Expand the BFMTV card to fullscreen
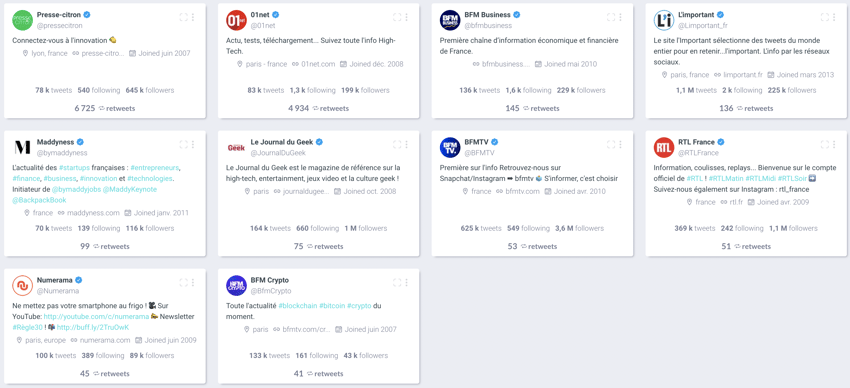Screen dimensions: 850x388 coord(611,145)
